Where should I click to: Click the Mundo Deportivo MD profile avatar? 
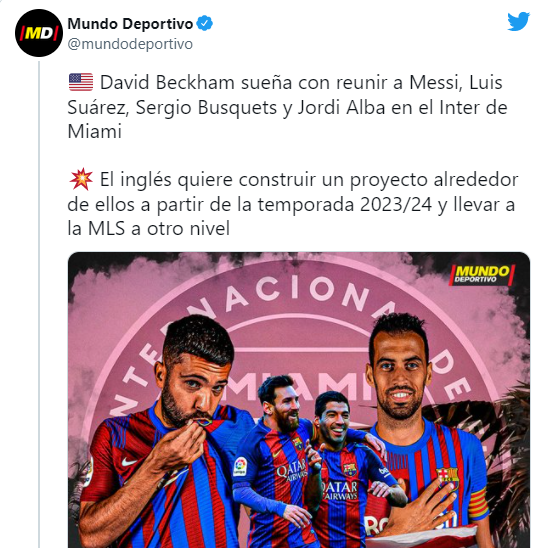(39, 33)
